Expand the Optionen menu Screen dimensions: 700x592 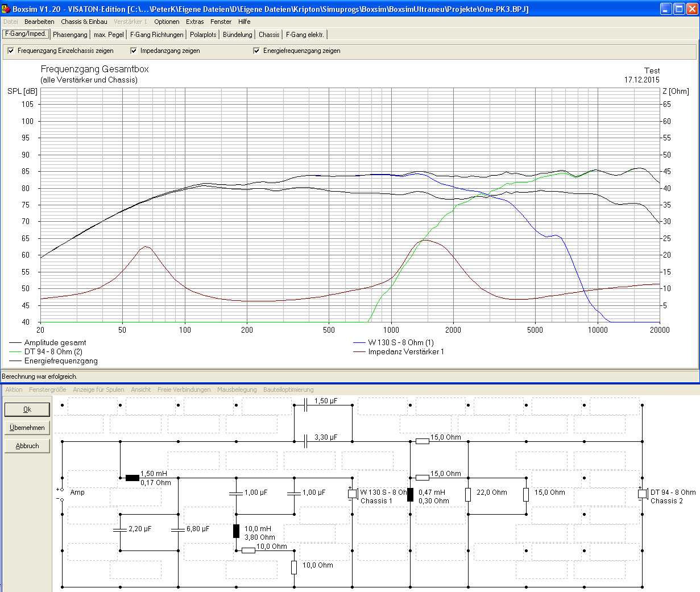[167, 22]
